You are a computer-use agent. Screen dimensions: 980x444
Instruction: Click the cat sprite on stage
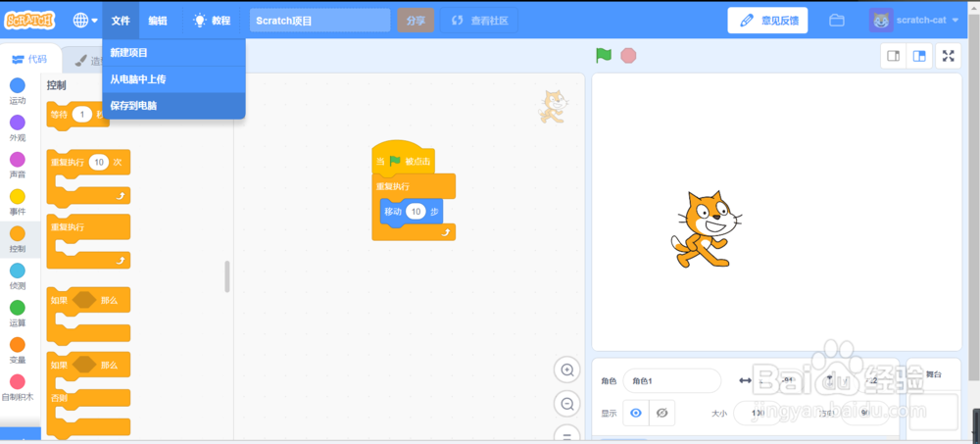707,229
